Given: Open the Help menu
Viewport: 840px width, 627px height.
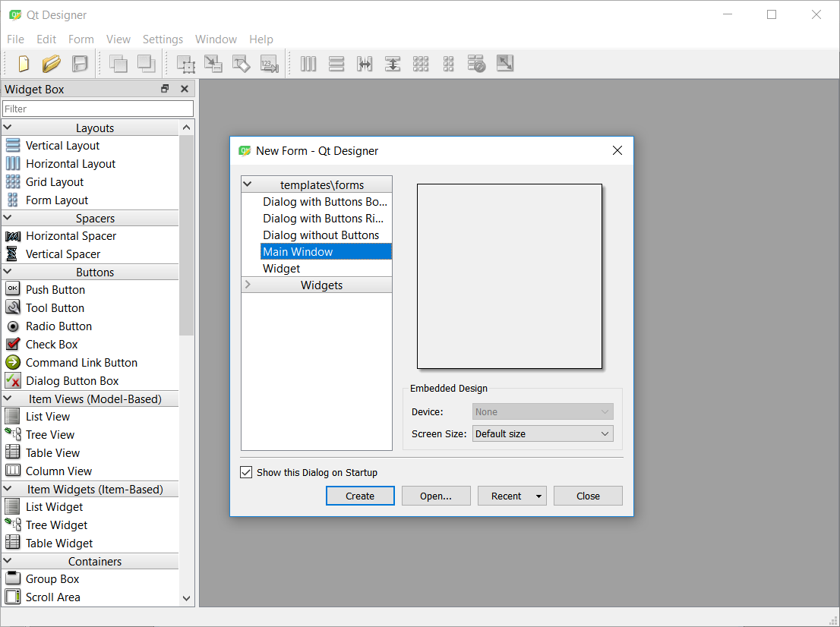Looking at the screenshot, I should 261,39.
